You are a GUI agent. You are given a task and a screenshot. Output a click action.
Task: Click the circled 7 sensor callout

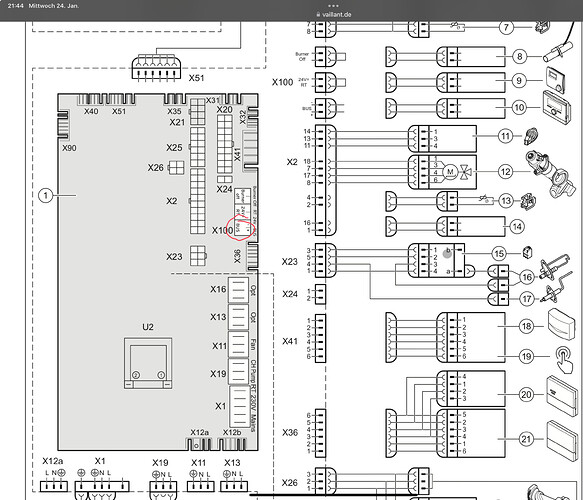pyautogui.click(x=506, y=27)
